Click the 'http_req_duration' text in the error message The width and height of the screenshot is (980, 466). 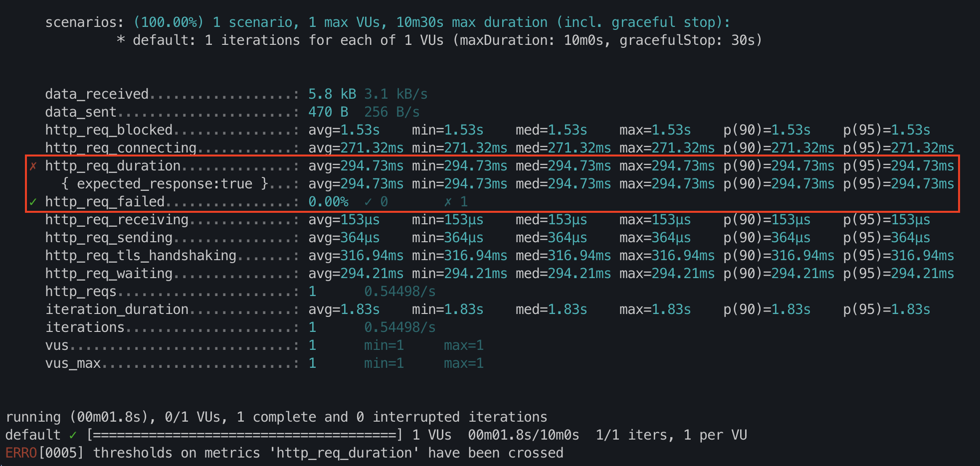tap(344, 453)
